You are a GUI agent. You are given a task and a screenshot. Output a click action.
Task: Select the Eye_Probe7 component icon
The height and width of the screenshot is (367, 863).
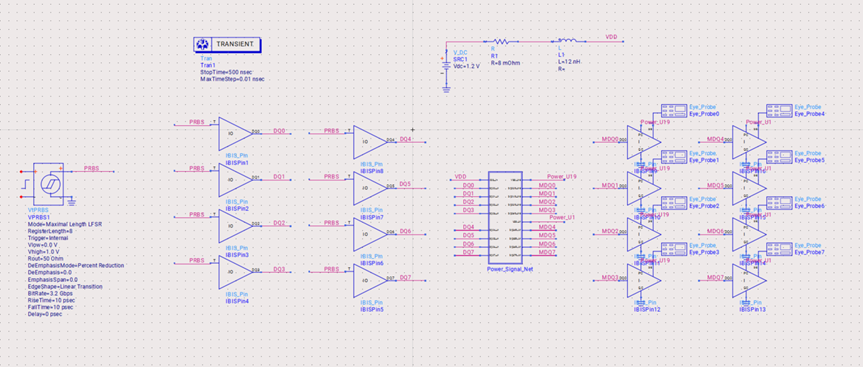pyautogui.click(x=779, y=248)
